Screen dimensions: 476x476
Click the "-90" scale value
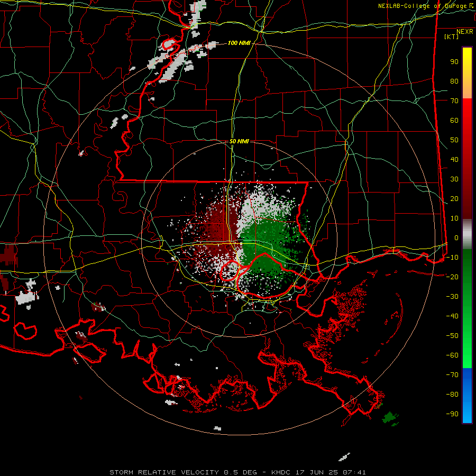tap(452, 414)
